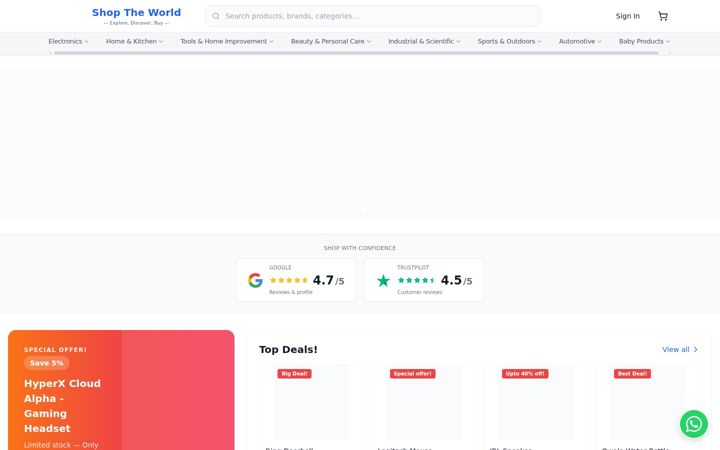Open product card tagged Special offer!
This screenshot has width=720, height=450.
tap(422, 407)
